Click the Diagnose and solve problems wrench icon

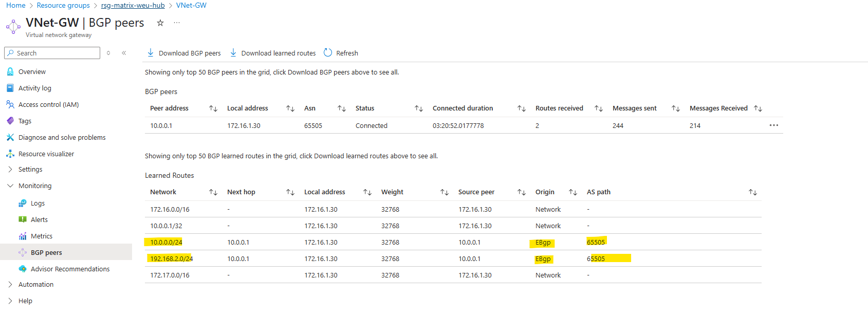tap(10, 137)
